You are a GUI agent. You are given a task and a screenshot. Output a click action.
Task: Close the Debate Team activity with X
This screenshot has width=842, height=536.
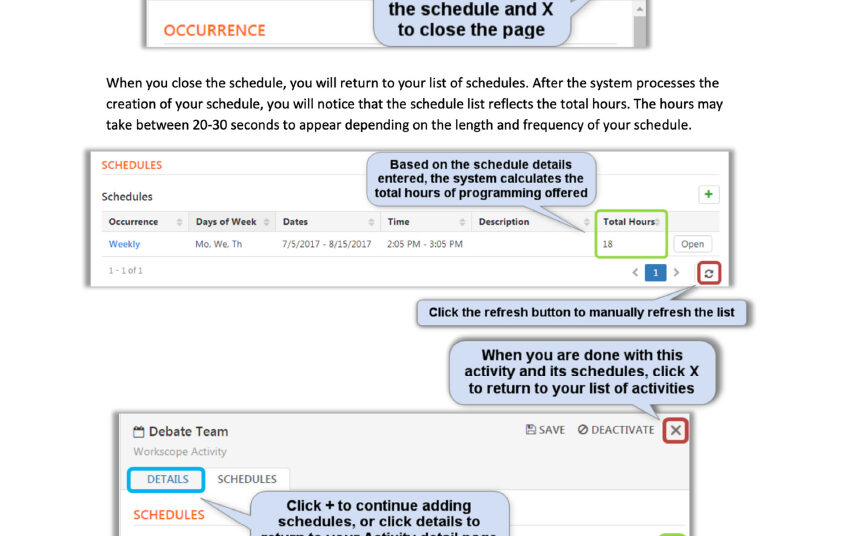click(676, 430)
